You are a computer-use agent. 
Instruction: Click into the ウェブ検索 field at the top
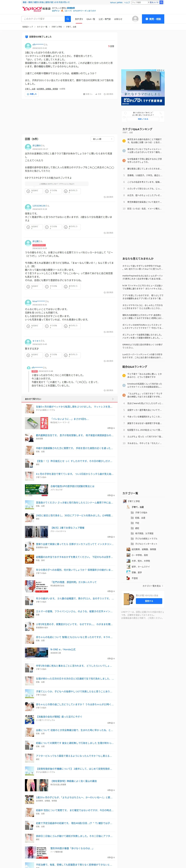pyautogui.click(x=139, y=2)
